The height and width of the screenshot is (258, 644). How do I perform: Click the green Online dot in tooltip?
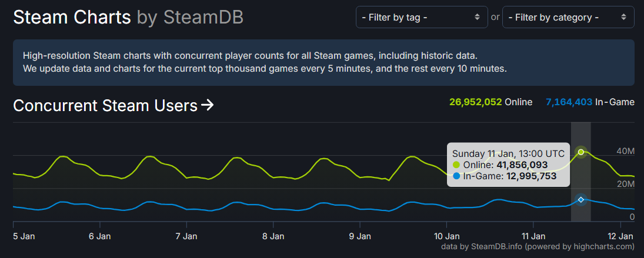coord(456,165)
